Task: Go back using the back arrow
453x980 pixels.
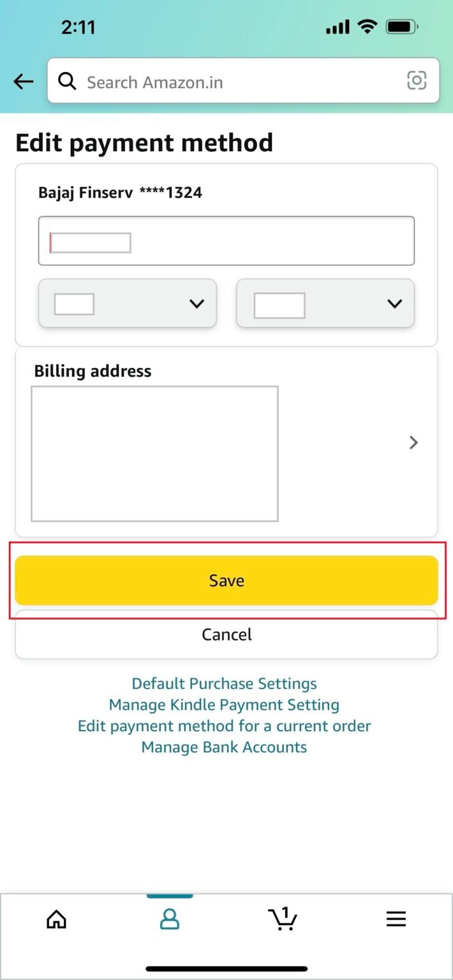Action: (23, 81)
